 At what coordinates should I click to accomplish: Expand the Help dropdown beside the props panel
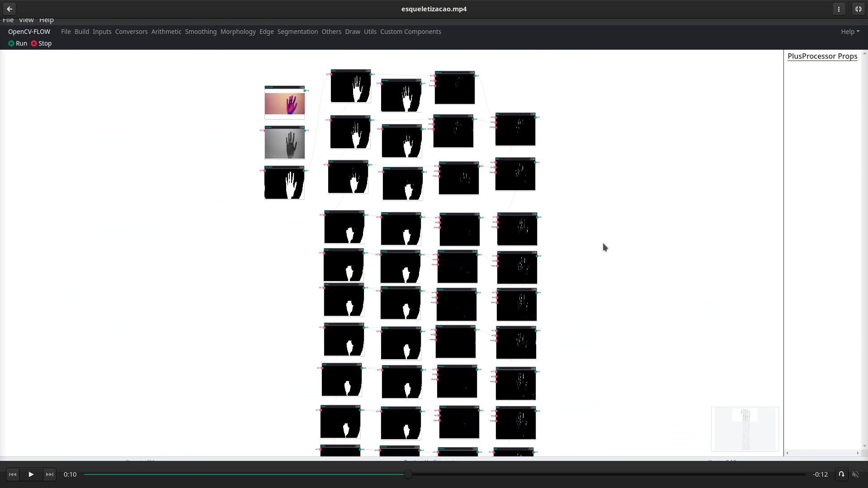click(850, 32)
